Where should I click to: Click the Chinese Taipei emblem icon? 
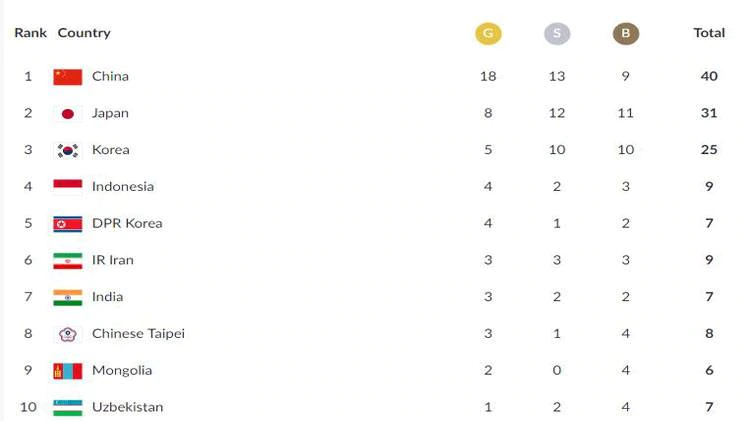click(x=67, y=334)
